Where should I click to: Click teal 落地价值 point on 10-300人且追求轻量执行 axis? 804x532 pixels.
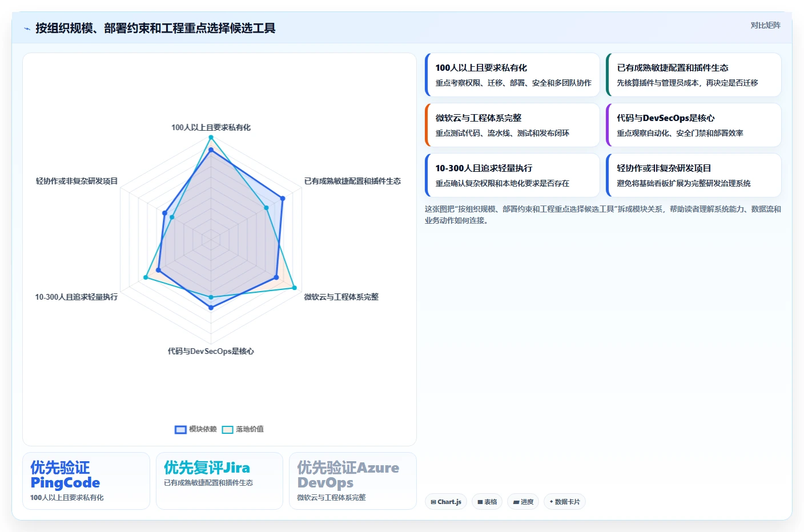[146, 277]
